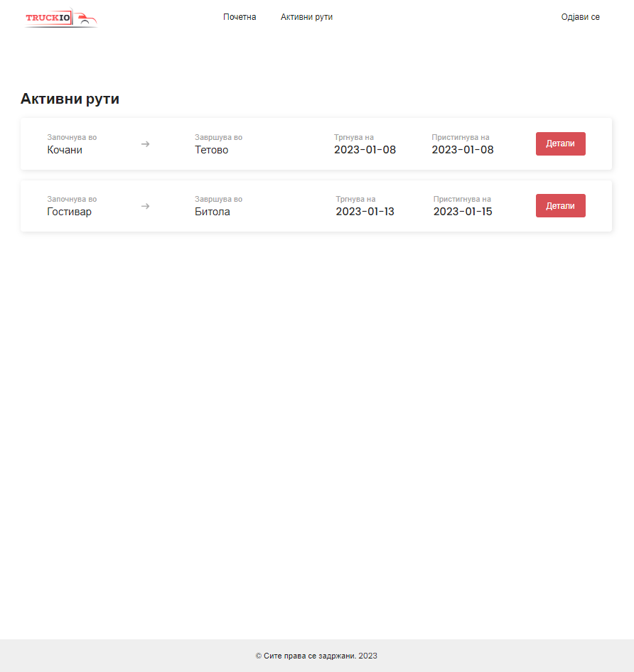Click the Започнува во label above Кочани

click(72, 137)
